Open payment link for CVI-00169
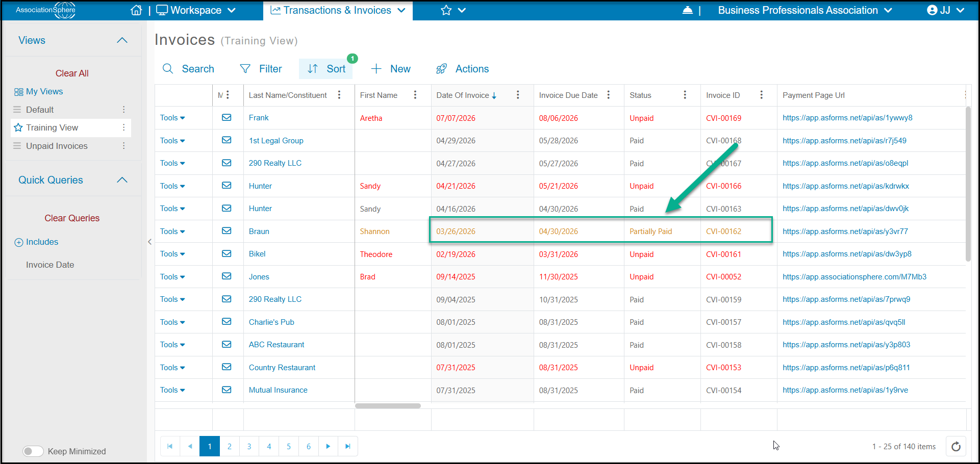Screen dimensions: 980x464 click(x=847, y=118)
